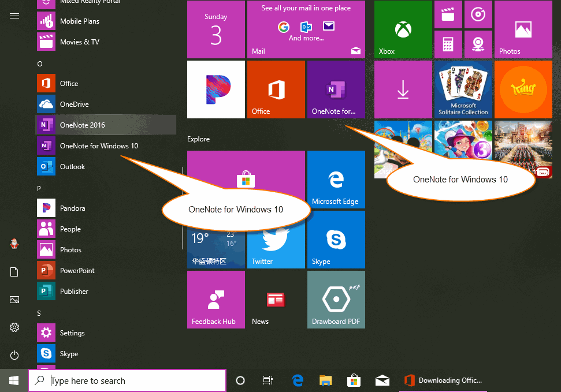This screenshot has width=561, height=392.
Task: Open the Camera webcam small tile
Action: (x=478, y=44)
